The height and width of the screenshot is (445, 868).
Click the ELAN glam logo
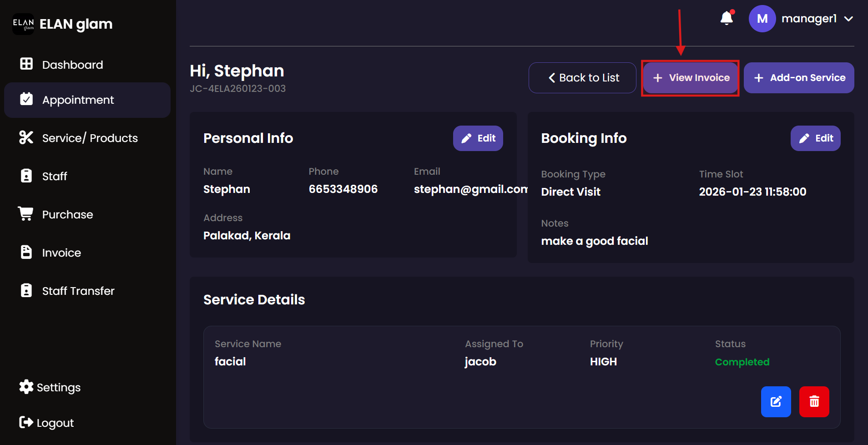click(23, 24)
